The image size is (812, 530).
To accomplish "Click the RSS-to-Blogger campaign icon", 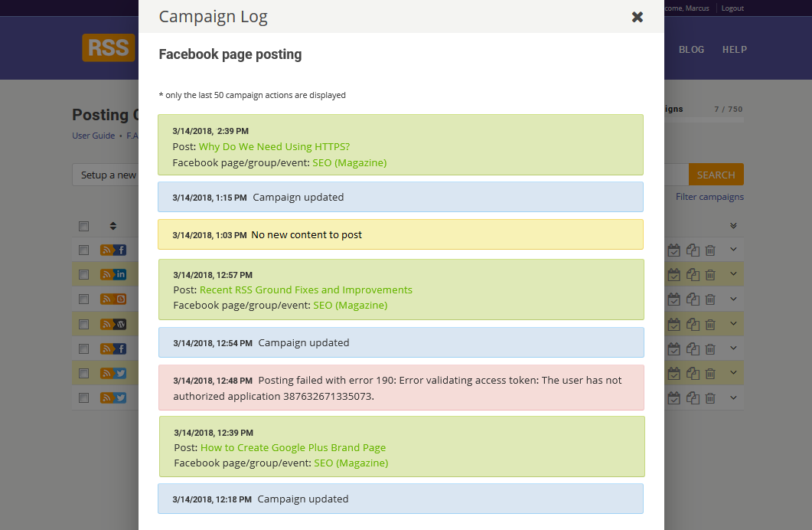I will (x=113, y=299).
